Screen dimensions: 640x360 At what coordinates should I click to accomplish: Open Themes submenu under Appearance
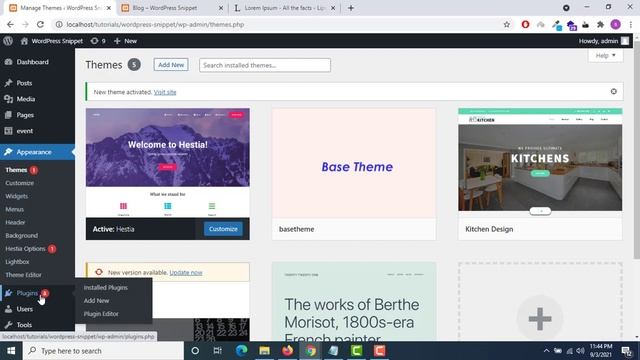click(x=16, y=170)
